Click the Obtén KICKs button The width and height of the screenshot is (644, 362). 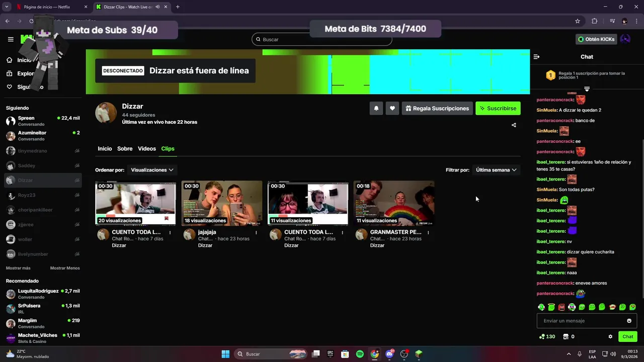pyautogui.click(x=596, y=39)
